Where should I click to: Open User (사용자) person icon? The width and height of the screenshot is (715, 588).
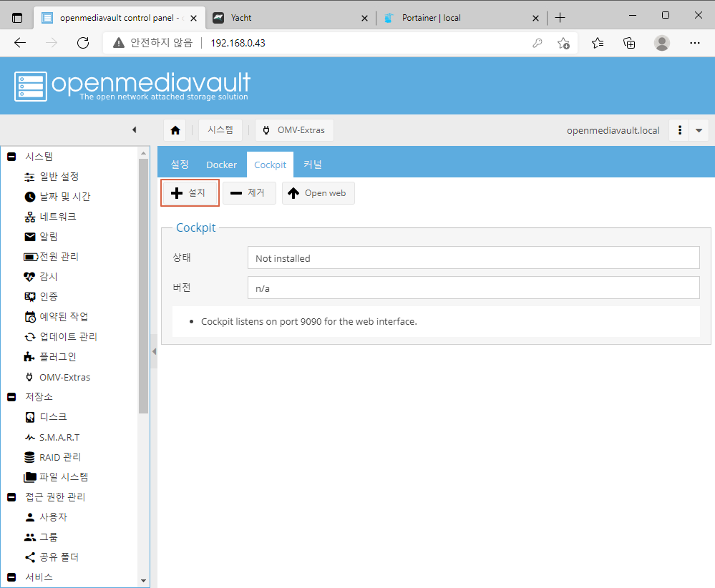pyautogui.click(x=29, y=517)
